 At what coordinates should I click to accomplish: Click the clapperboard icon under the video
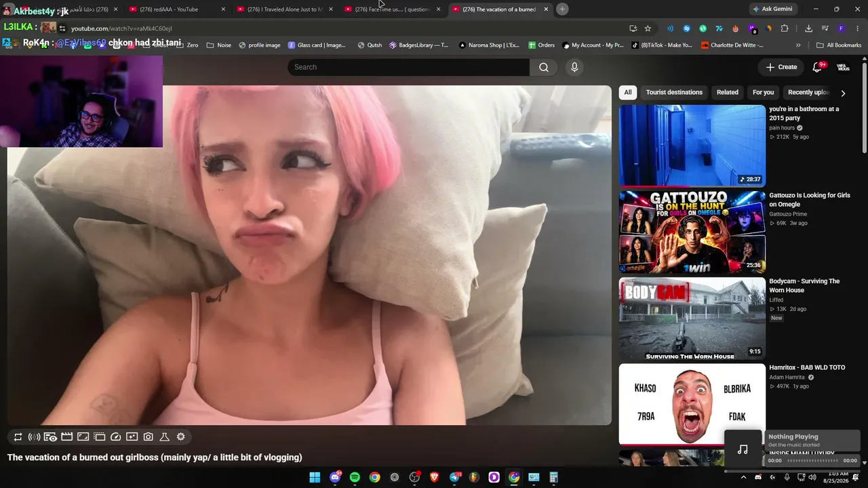[66, 437]
